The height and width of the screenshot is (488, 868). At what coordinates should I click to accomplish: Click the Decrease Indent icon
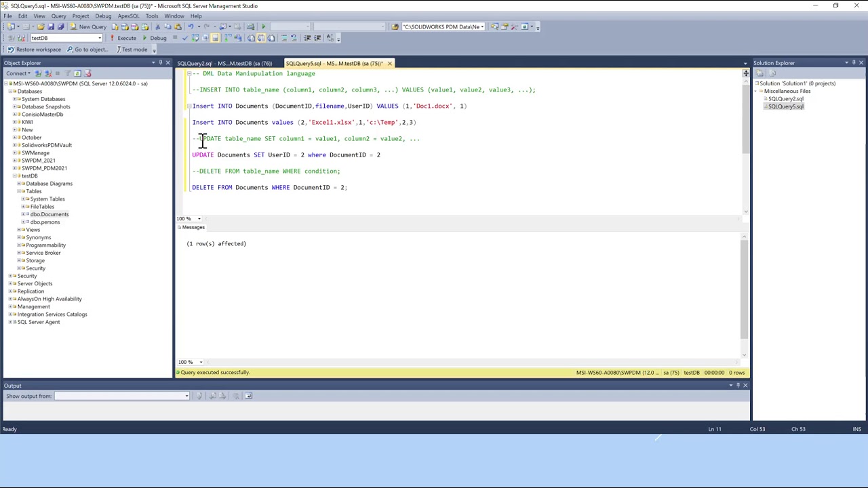[x=307, y=38]
